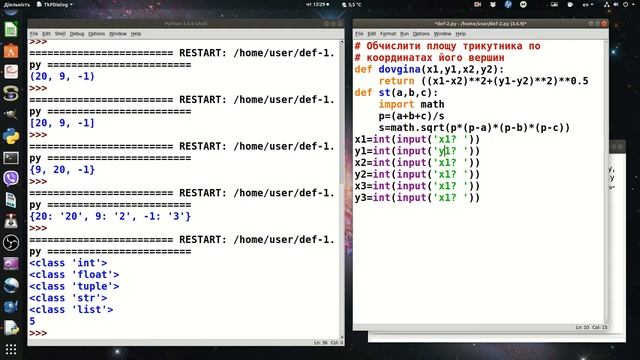Open Debug menu in Python Shell window
Image resolution: width=640 pixels, height=360 pixels.
77,34
